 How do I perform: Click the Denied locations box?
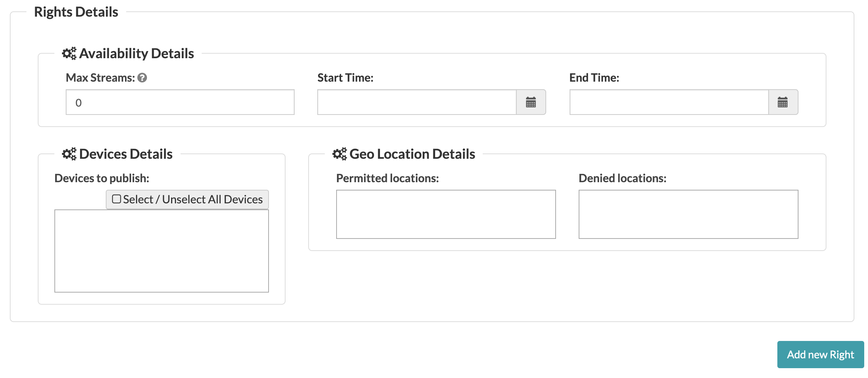pos(689,214)
